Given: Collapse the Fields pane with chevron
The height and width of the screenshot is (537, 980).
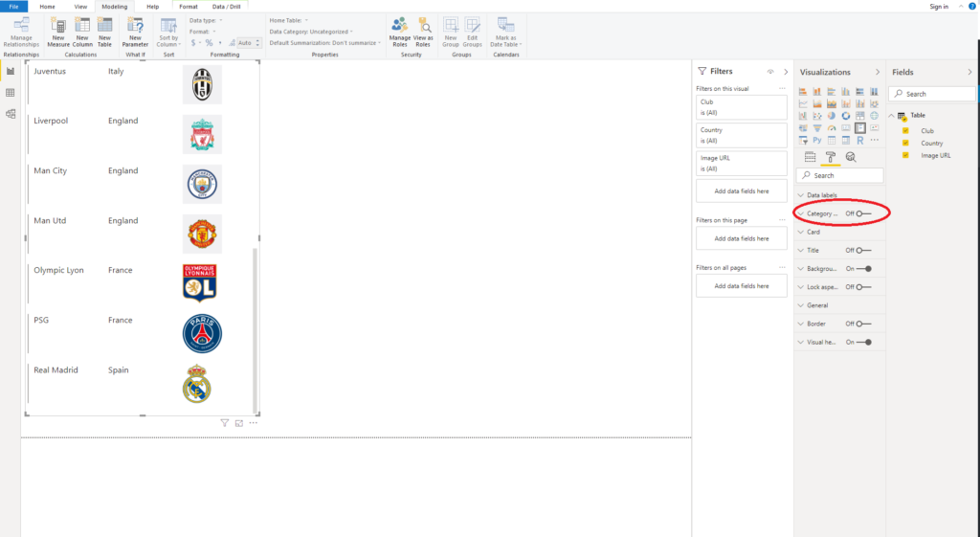Looking at the screenshot, I should click(x=969, y=72).
